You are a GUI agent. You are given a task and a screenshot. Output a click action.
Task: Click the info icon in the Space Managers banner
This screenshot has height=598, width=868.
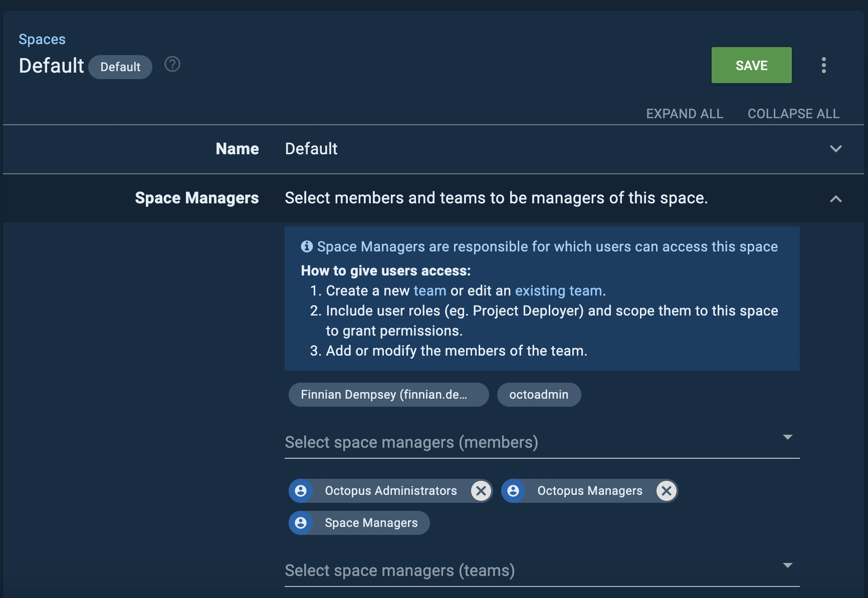(x=307, y=246)
